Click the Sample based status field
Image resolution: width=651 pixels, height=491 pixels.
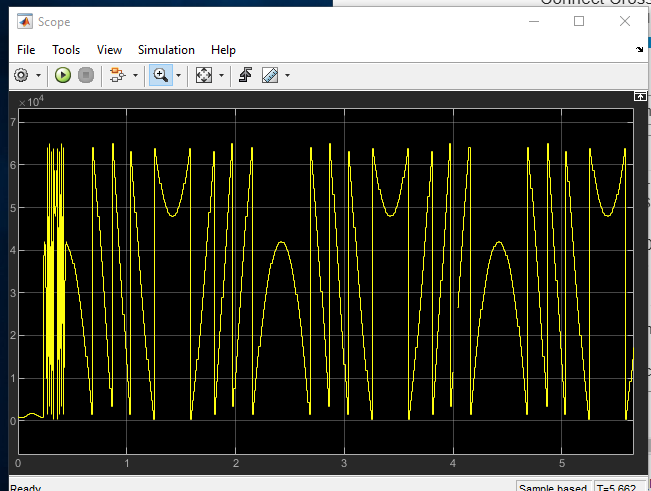pos(553,487)
